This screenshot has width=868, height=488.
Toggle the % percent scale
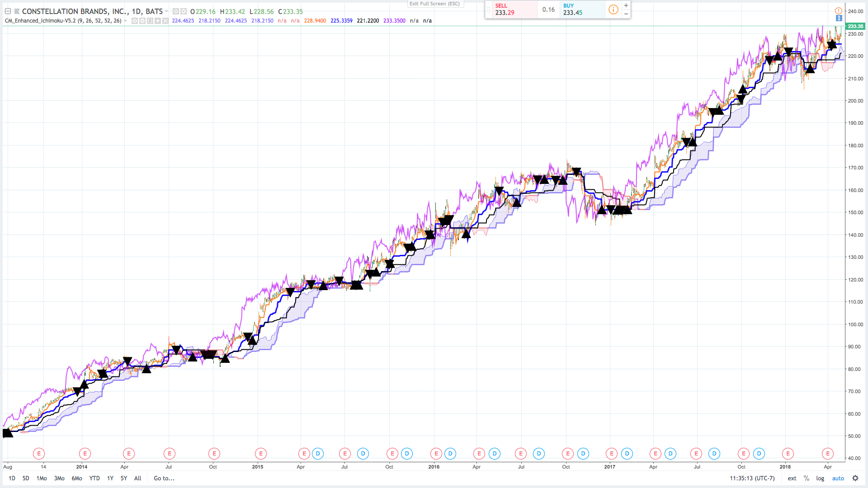[807, 478]
